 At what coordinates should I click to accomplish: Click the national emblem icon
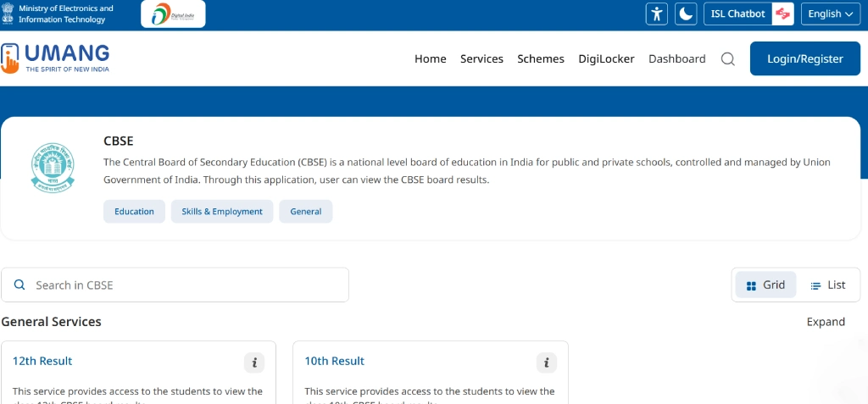(8, 14)
